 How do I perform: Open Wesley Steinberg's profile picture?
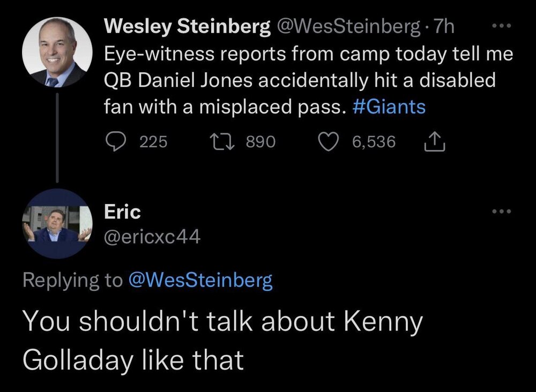(x=57, y=52)
